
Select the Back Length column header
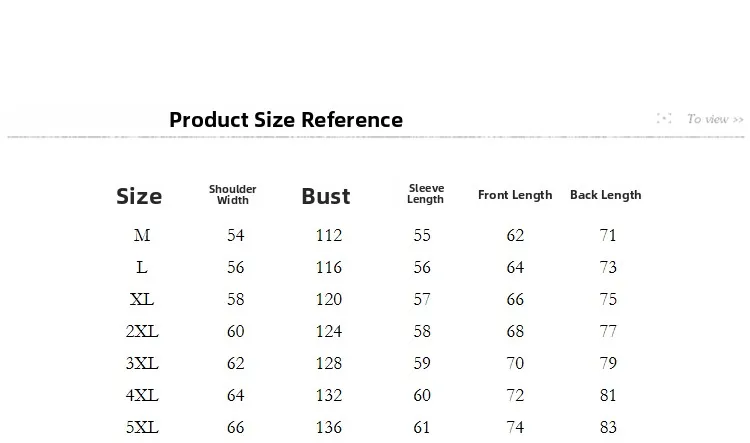(606, 195)
